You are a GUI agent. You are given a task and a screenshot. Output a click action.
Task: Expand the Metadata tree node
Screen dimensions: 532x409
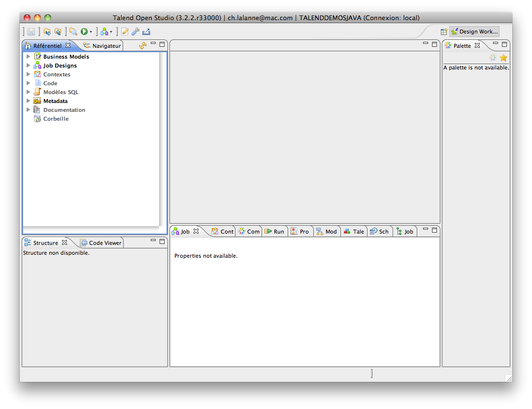[x=29, y=101]
